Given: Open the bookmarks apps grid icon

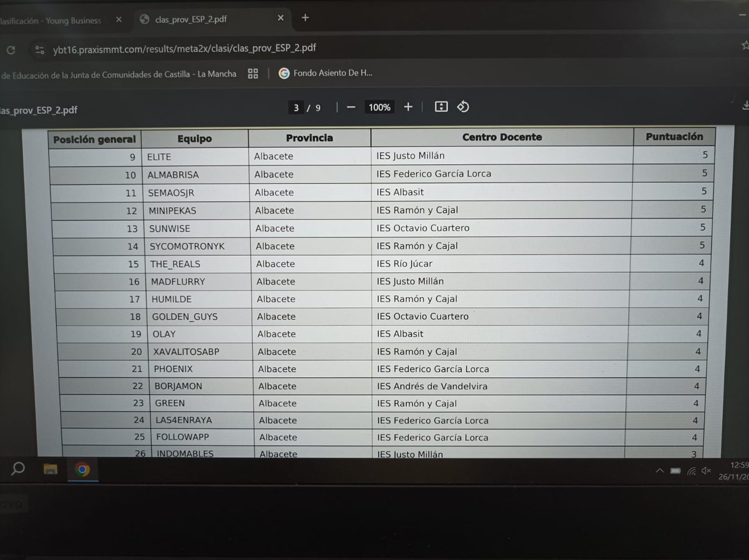Looking at the screenshot, I should coord(253,74).
